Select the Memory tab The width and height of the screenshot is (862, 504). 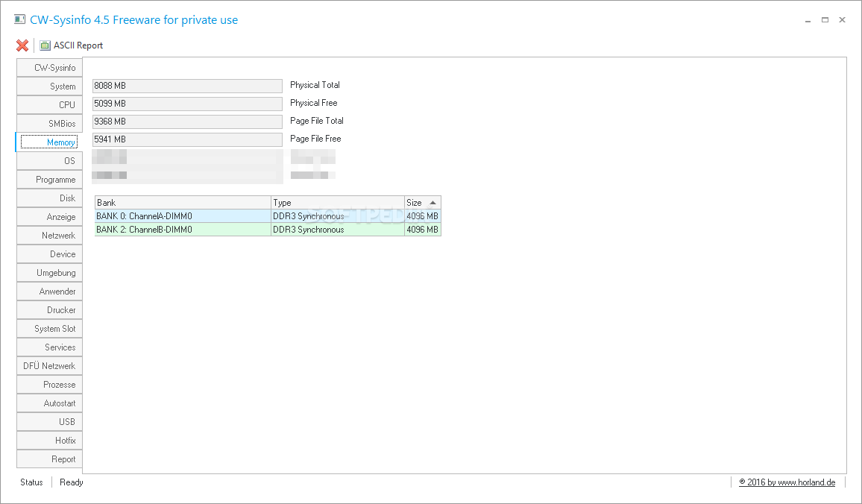49,142
